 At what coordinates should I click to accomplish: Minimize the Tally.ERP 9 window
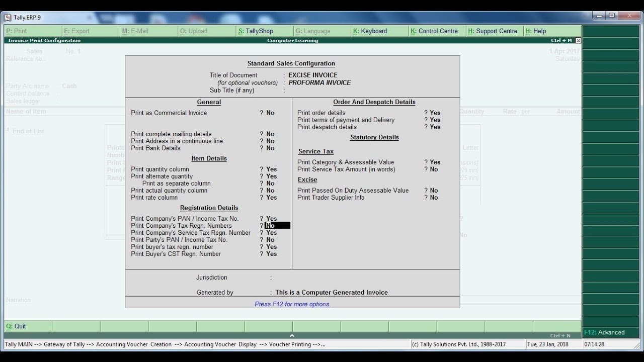pyautogui.click(x=599, y=16)
